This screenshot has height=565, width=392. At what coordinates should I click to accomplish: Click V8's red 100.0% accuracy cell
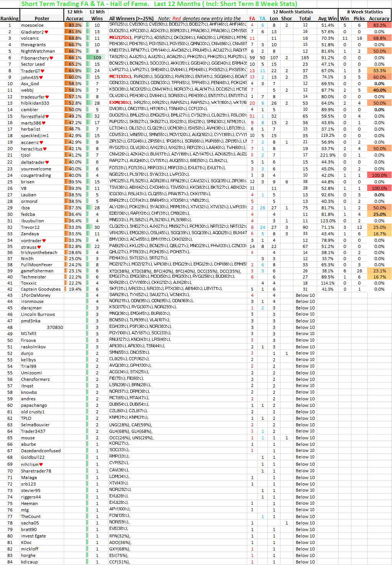(379, 188)
